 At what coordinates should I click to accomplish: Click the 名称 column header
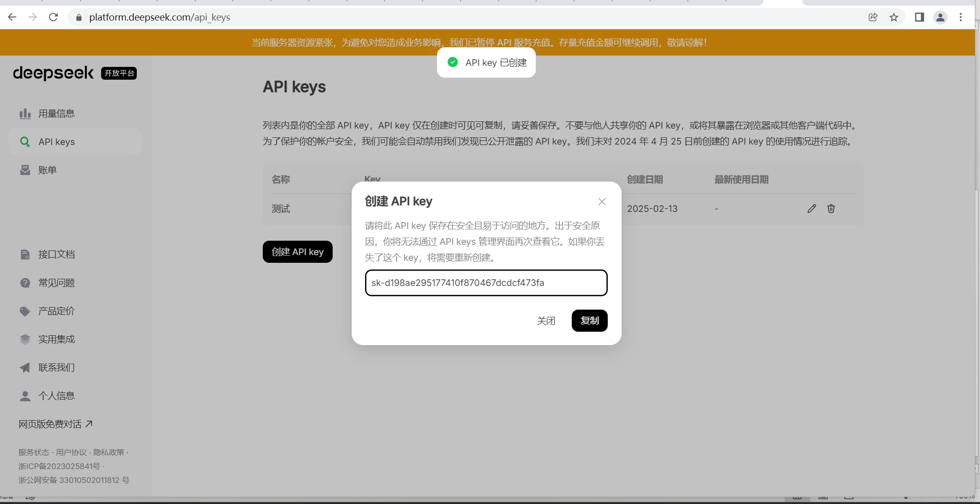[x=281, y=179]
